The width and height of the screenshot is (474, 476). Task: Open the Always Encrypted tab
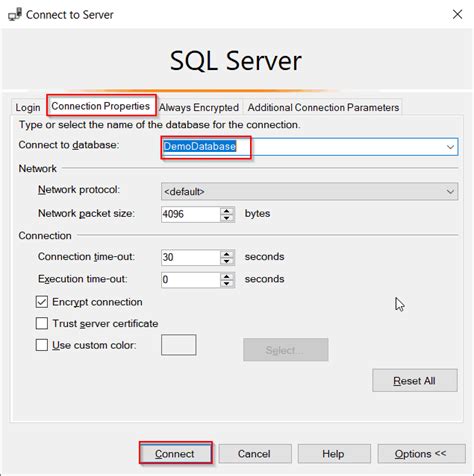(x=199, y=107)
